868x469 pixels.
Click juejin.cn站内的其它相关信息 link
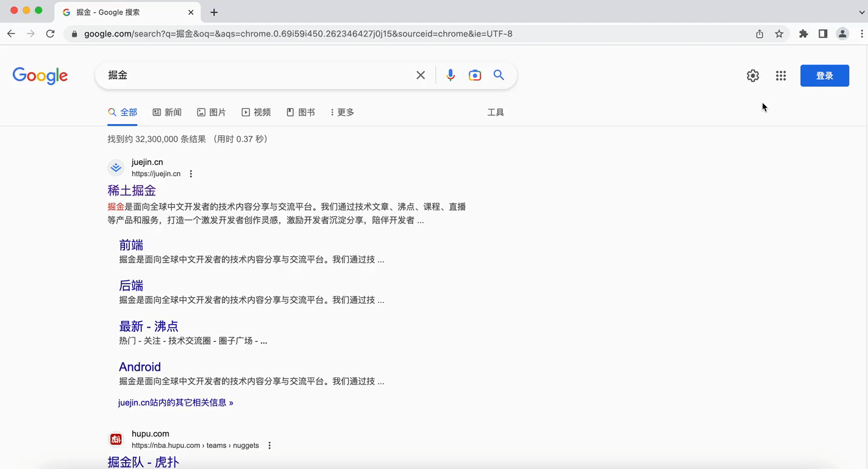tap(176, 403)
